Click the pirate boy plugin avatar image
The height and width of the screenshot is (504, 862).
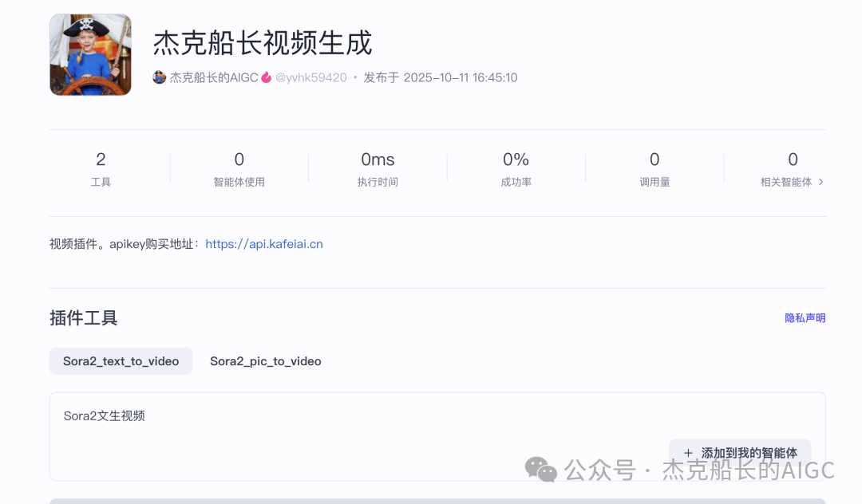pyautogui.click(x=90, y=55)
